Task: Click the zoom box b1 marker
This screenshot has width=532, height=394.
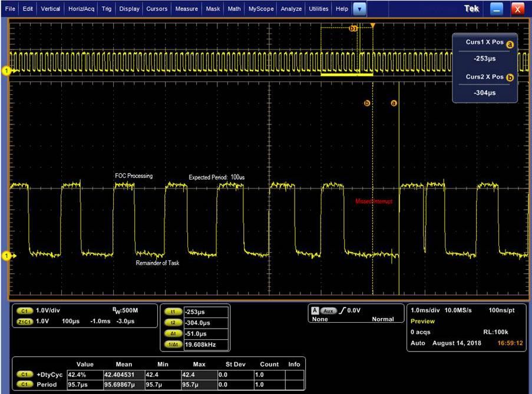Action: pyautogui.click(x=353, y=28)
